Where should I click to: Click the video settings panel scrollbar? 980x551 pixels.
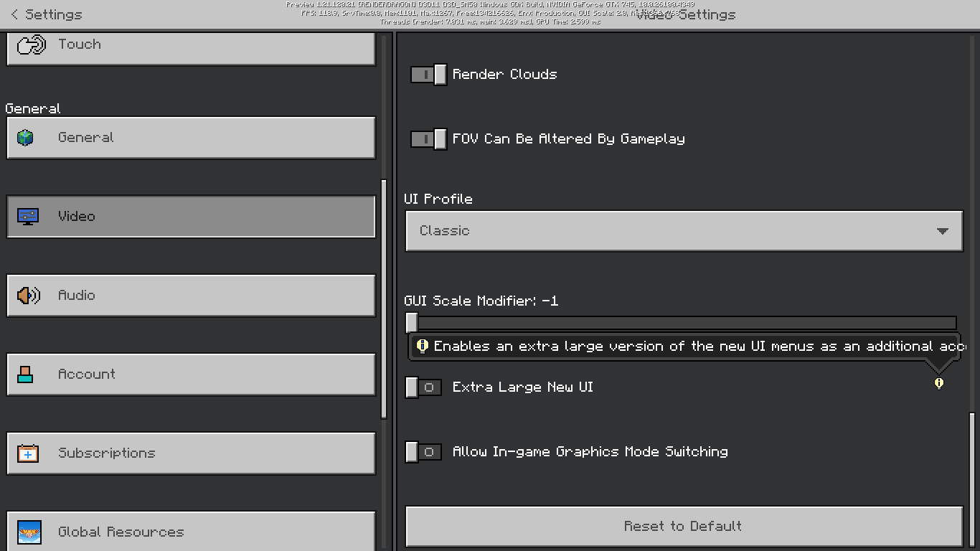974,481
